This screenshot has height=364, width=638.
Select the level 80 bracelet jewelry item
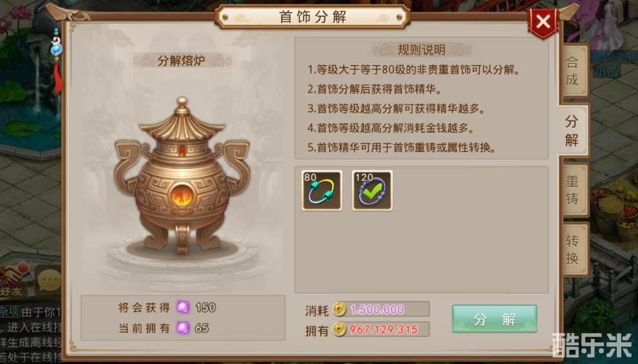322,190
